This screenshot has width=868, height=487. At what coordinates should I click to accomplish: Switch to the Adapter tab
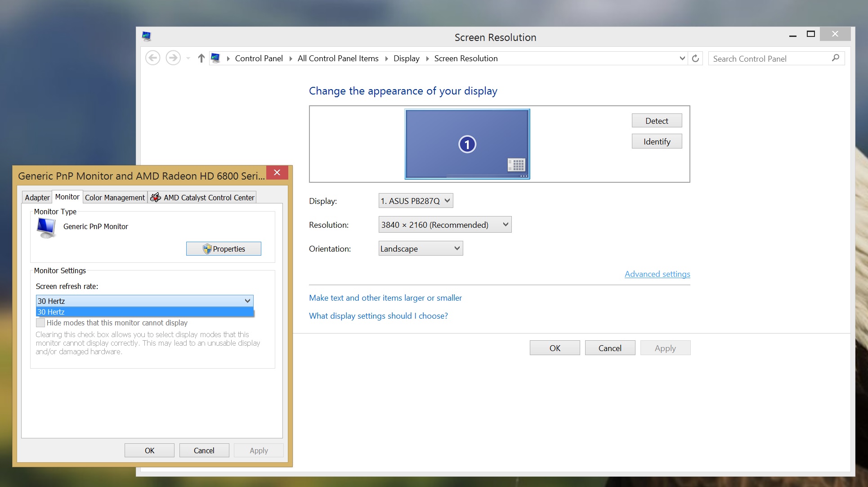[37, 198]
